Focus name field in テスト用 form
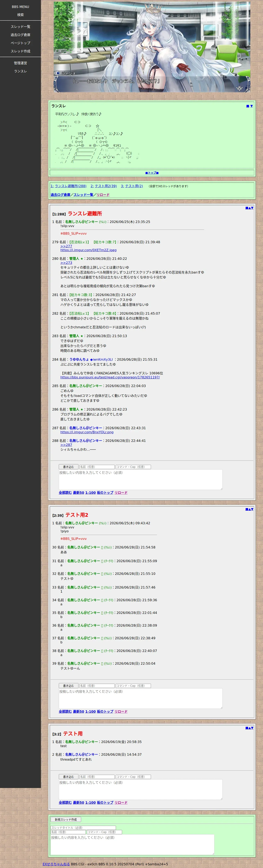The height and width of the screenshot is (868, 263). tap(97, 777)
